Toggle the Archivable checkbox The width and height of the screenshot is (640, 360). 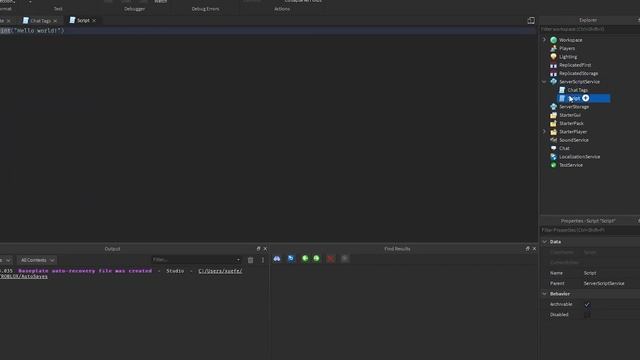click(587, 304)
